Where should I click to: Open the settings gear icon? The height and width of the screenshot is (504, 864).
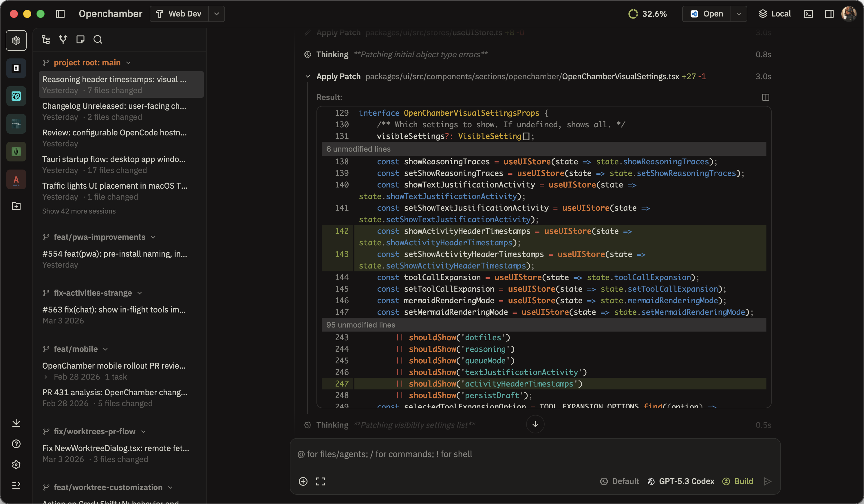pyautogui.click(x=16, y=465)
